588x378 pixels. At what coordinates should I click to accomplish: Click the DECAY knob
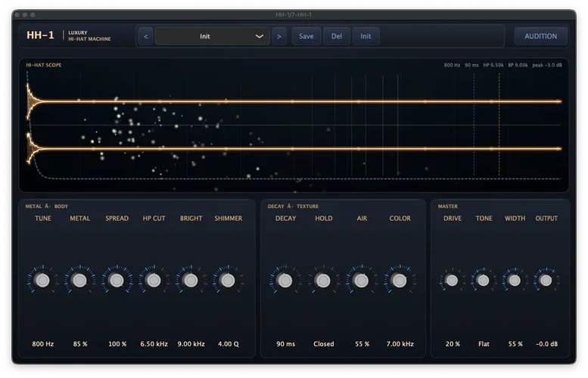pos(285,280)
